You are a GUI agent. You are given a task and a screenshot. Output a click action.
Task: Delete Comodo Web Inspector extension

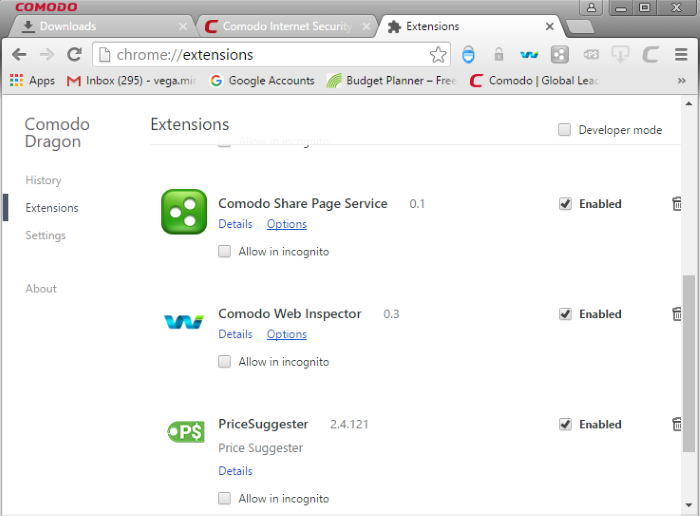(x=677, y=314)
